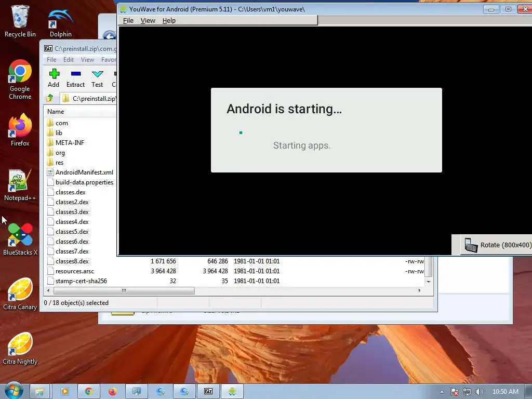Select the org folder
The height and width of the screenshot is (399, 532).
(x=60, y=153)
